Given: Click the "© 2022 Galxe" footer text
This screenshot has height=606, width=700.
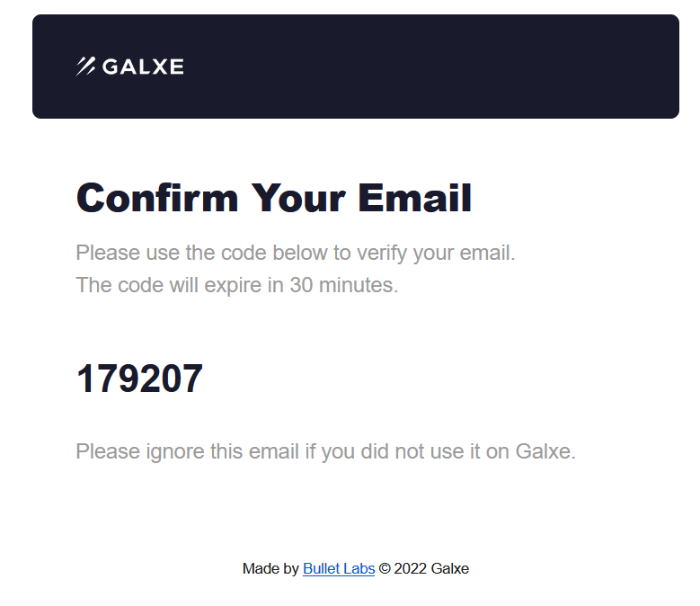Looking at the screenshot, I should 423,568.
